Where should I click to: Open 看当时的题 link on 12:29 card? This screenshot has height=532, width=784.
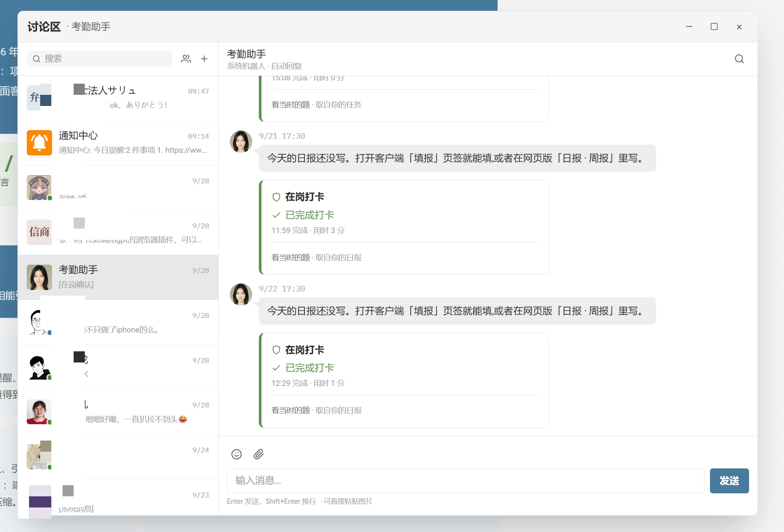click(x=290, y=410)
